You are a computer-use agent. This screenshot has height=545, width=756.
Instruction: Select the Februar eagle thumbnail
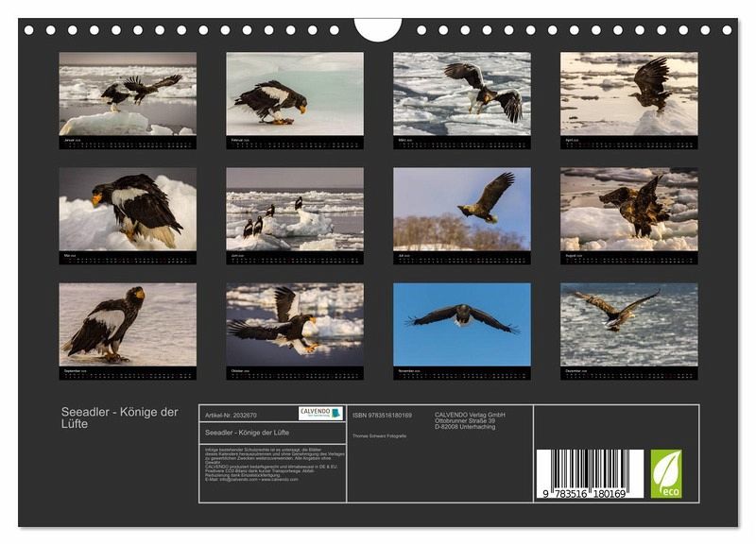click(x=294, y=94)
